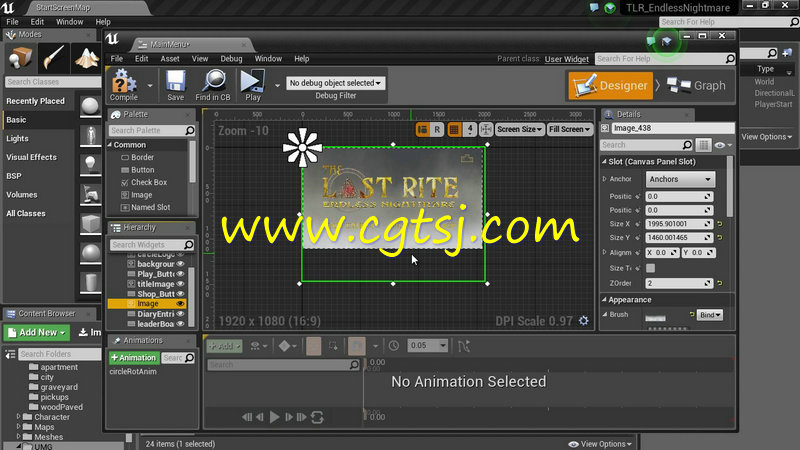Open the Screen Size dropdown
The image size is (800, 450).
coord(519,130)
